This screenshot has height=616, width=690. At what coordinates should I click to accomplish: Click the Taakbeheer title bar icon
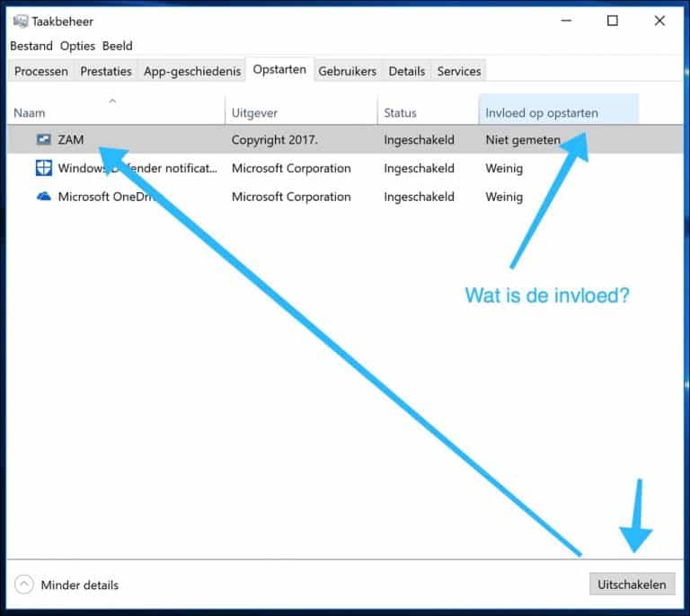21,22
